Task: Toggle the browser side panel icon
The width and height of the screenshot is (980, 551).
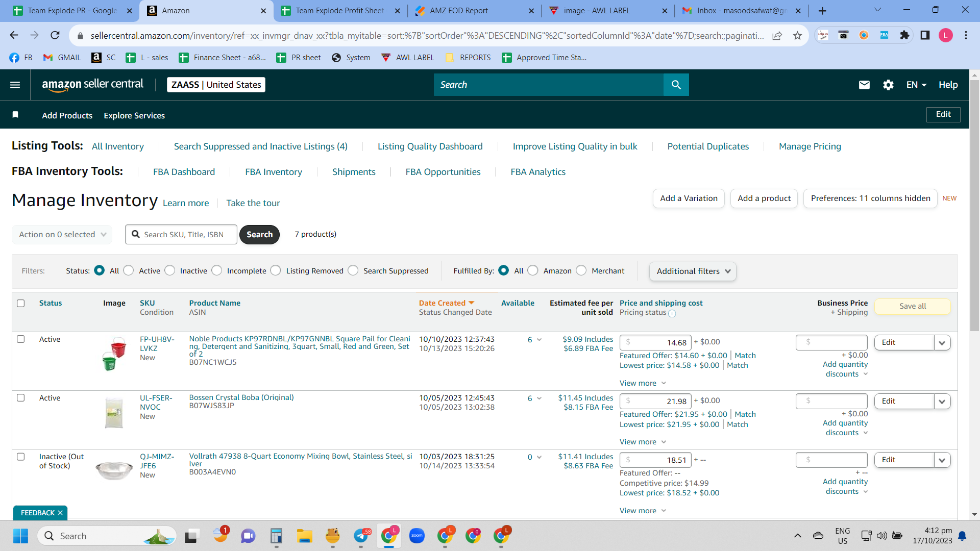Action: tap(925, 35)
